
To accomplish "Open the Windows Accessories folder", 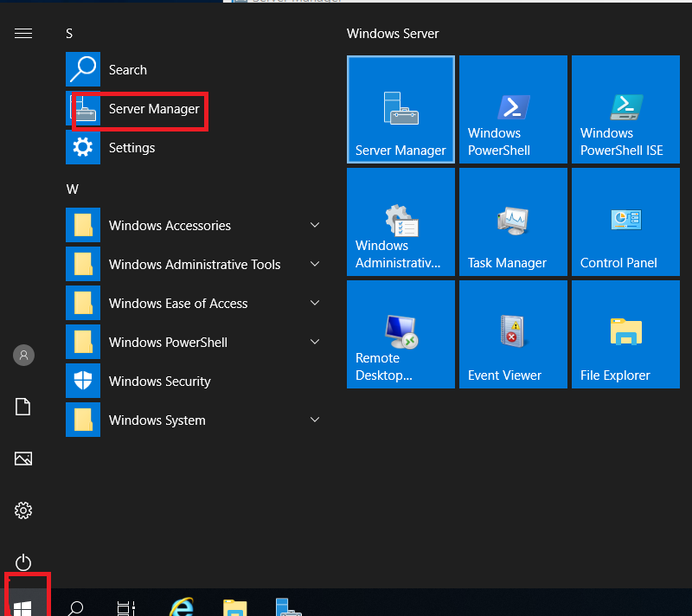I will (x=194, y=225).
